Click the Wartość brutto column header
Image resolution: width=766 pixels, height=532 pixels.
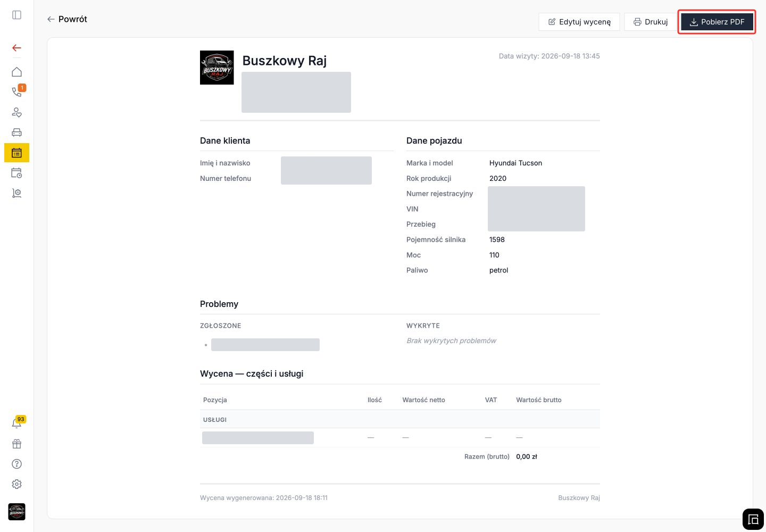point(539,400)
